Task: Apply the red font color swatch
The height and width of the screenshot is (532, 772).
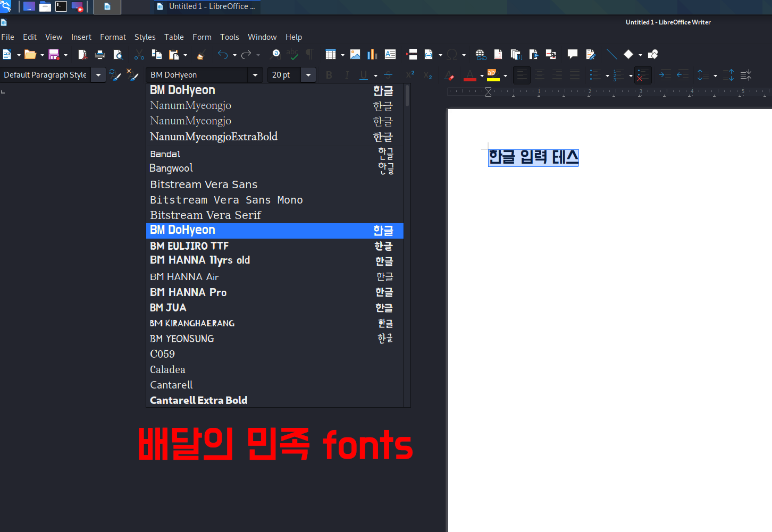Action: [x=470, y=75]
